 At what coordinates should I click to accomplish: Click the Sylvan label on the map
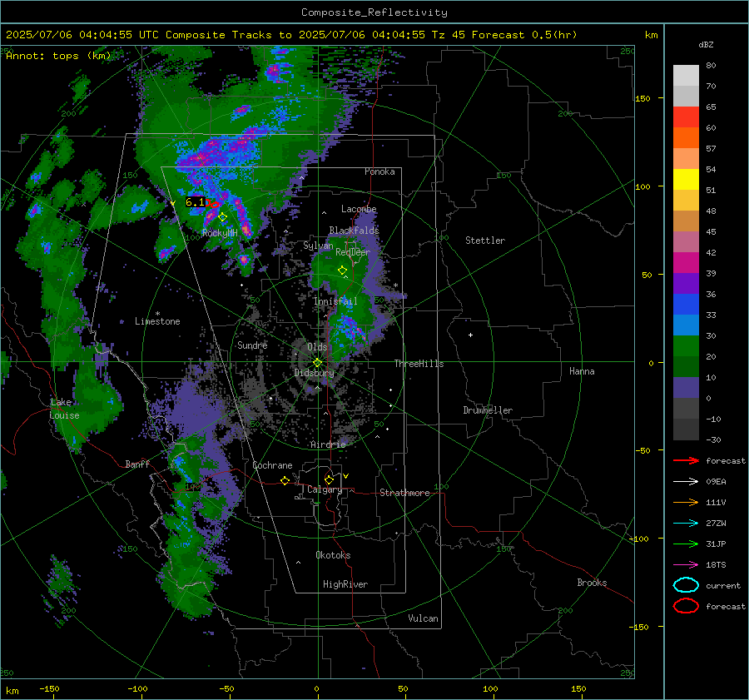pyautogui.click(x=318, y=246)
